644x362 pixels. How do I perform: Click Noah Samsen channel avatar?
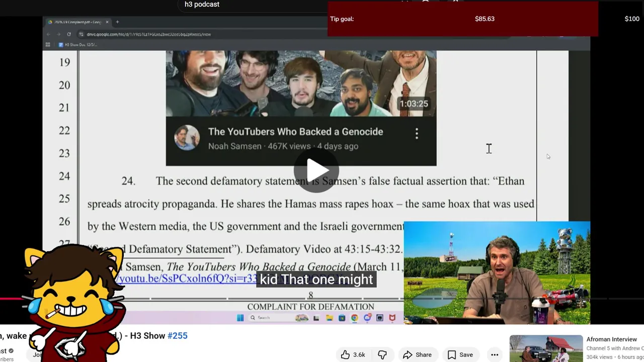[x=187, y=137]
